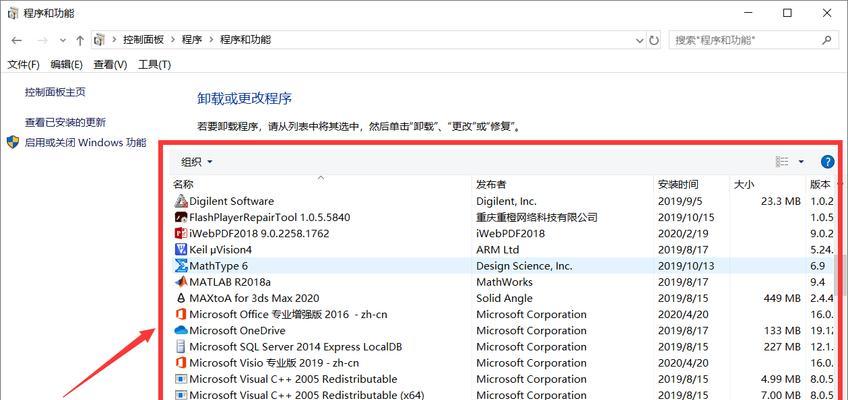Select iWebPDF2018 9.0.2258.1762 entry
The width and height of the screenshot is (848, 400).
(259, 234)
